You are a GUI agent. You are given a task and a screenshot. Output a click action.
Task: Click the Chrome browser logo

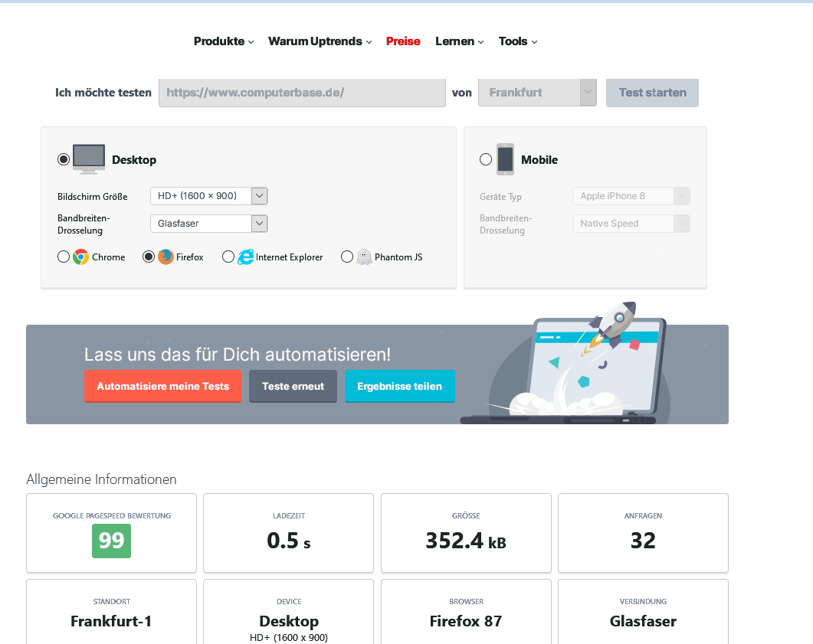coord(81,257)
